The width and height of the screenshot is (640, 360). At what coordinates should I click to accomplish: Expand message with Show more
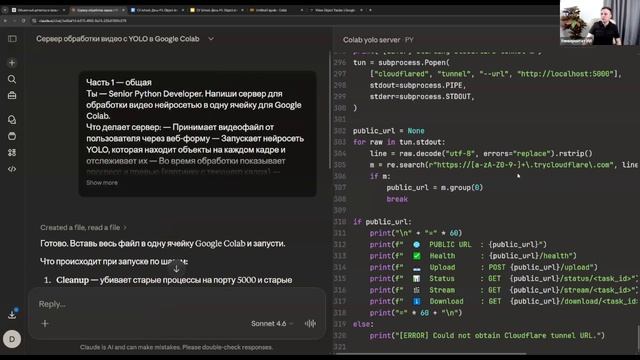[102, 182]
